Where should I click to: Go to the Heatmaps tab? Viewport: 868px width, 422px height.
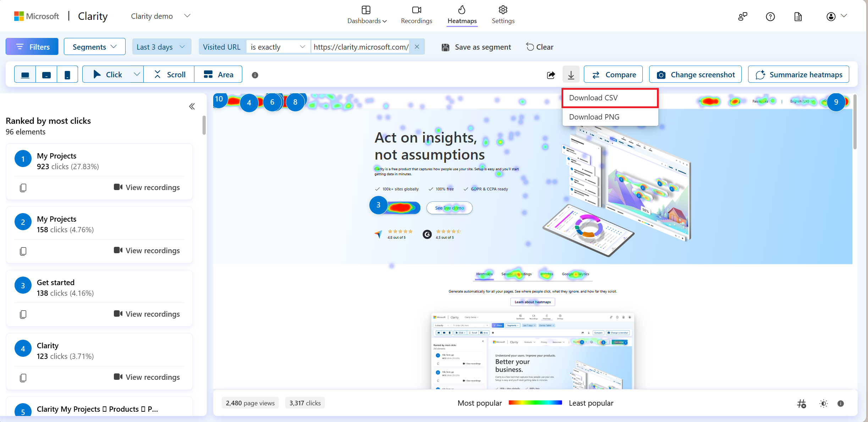coord(462,15)
